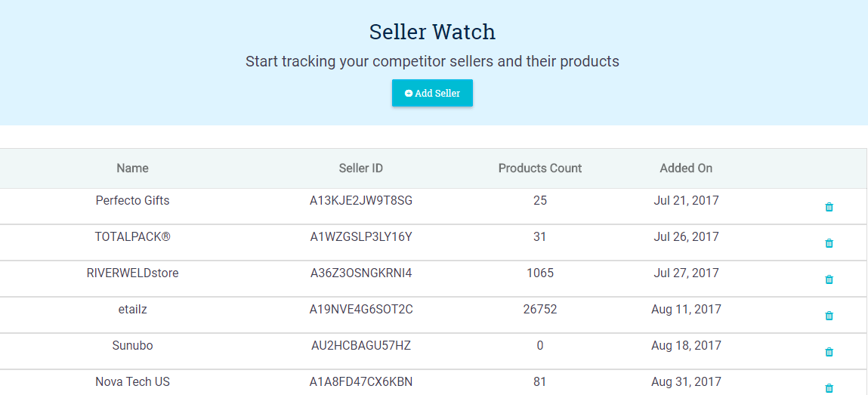Remove Nova Tech US with trash icon
This screenshot has width=868, height=395.
(x=829, y=387)
